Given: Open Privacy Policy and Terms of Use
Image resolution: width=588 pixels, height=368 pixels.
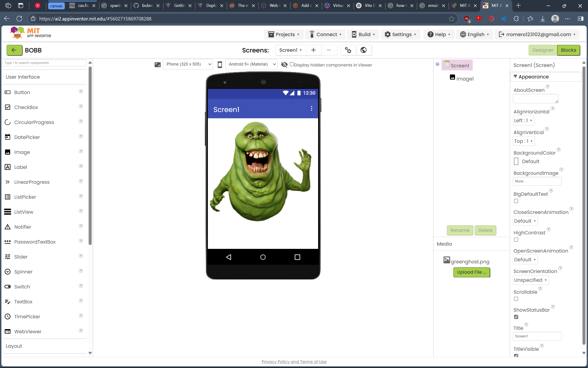Looking at the screenshot, I should pos(294,362).
